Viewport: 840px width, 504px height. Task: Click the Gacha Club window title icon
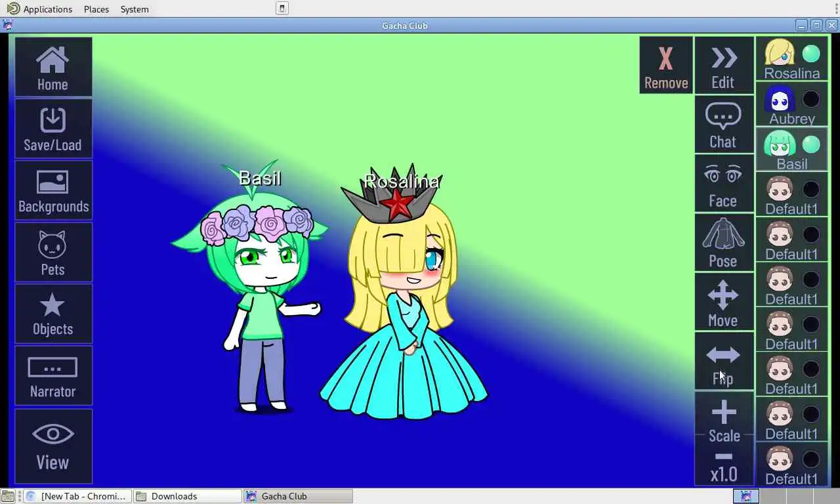[x=7, y=26]
